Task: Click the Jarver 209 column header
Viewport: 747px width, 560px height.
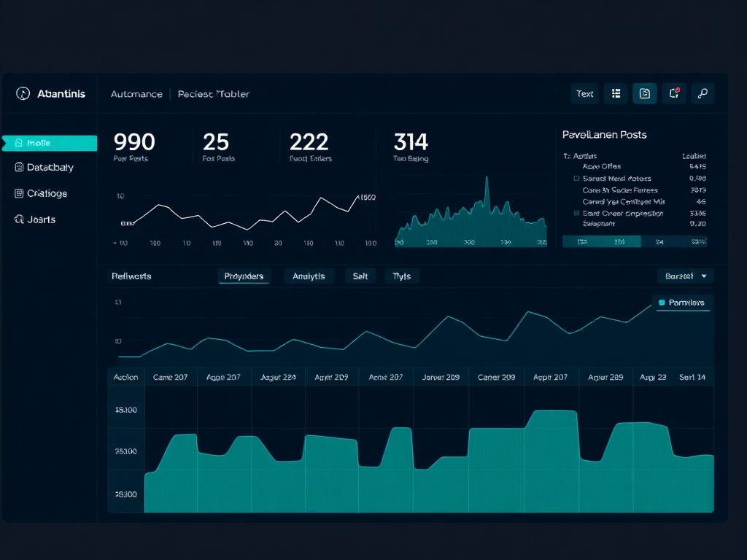Action: [x=441, y=377]
